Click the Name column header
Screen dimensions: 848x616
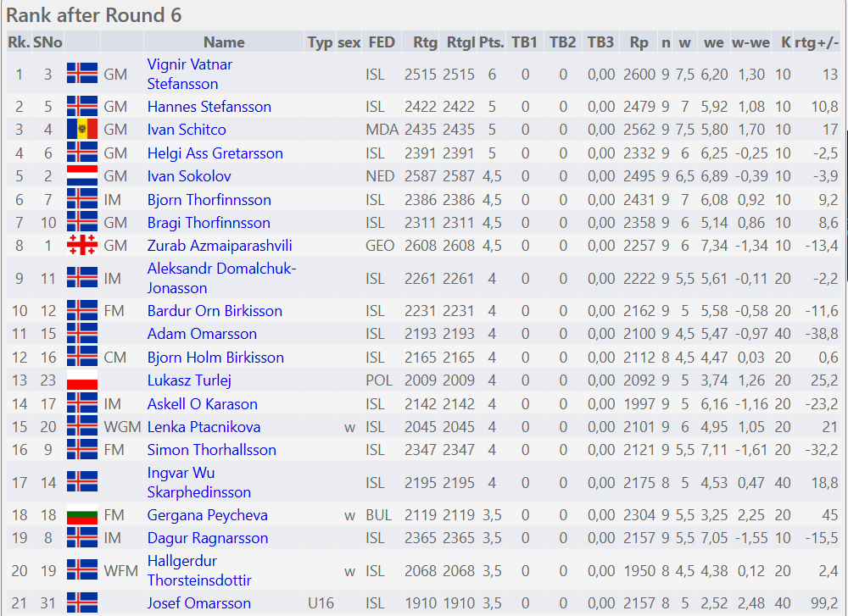(224, 42)
